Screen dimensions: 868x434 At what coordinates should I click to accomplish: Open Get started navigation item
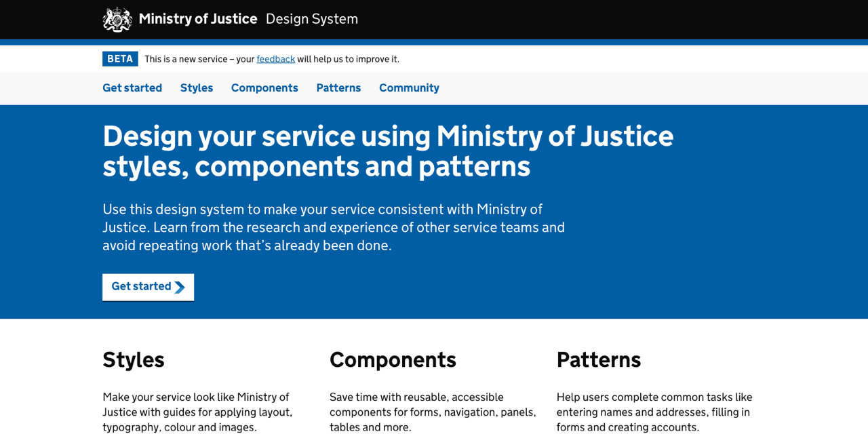(x=132, y=88)
